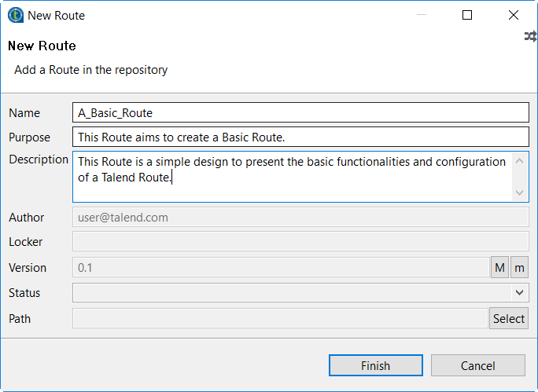Click the M major version button

(499, 268)
